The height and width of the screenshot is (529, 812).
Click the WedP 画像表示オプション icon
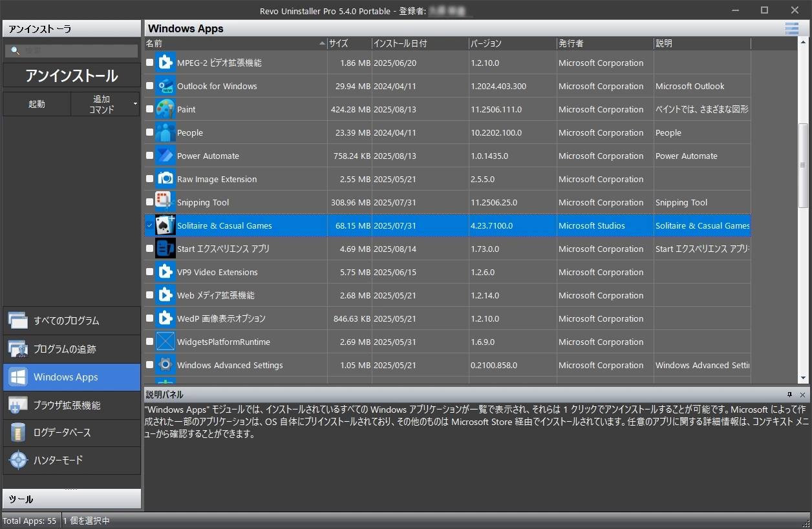pos(166,318)
